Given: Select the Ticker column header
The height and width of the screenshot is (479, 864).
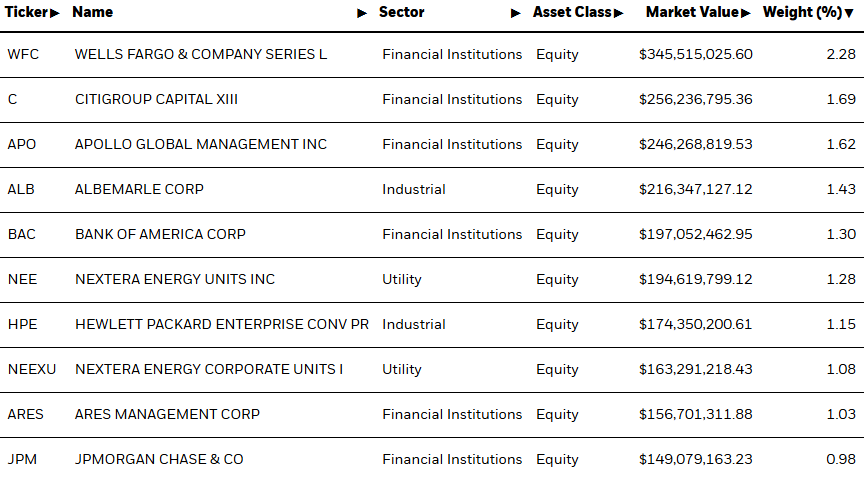Looking at the screenshot, I should (x=27, y=12).
